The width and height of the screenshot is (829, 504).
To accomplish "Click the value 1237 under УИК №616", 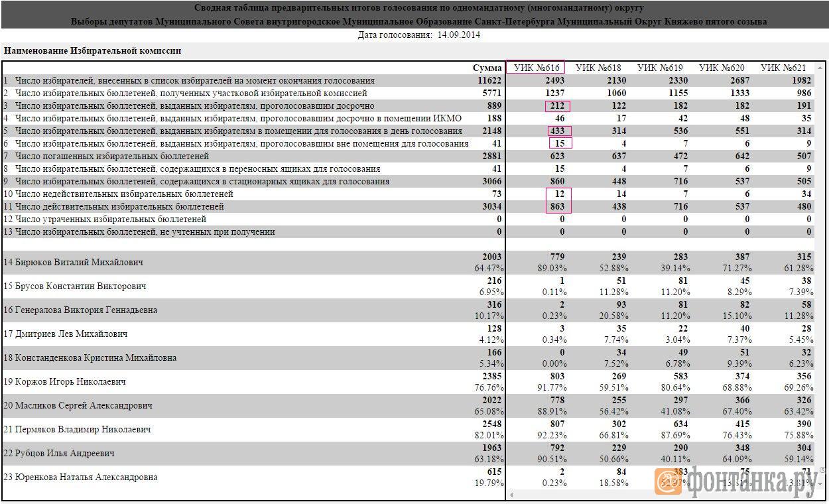I will 554,93.
